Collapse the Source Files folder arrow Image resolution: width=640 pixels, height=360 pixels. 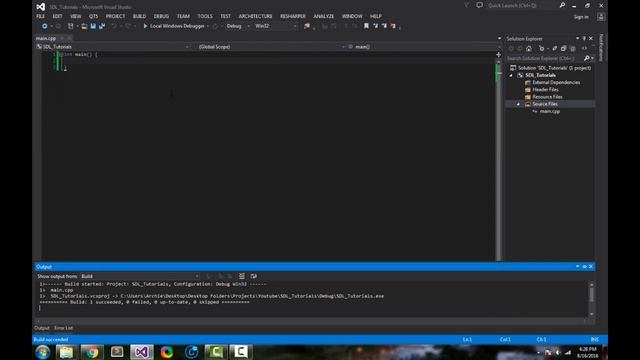point(518,104)
